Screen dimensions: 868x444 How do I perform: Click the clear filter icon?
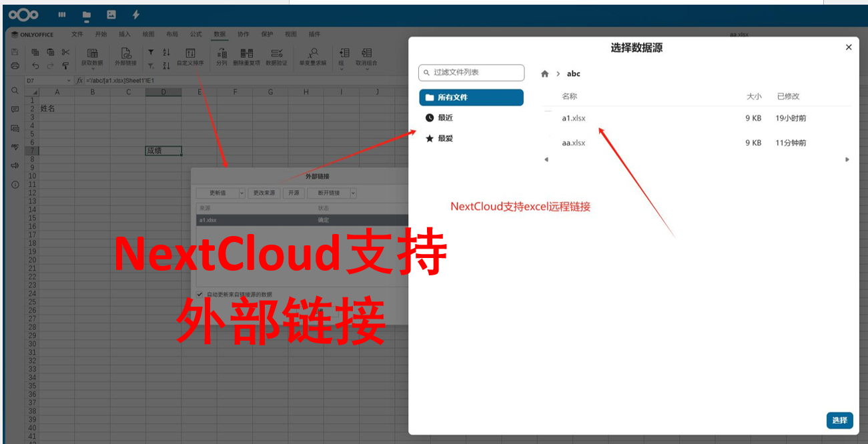tap(151, 65)
